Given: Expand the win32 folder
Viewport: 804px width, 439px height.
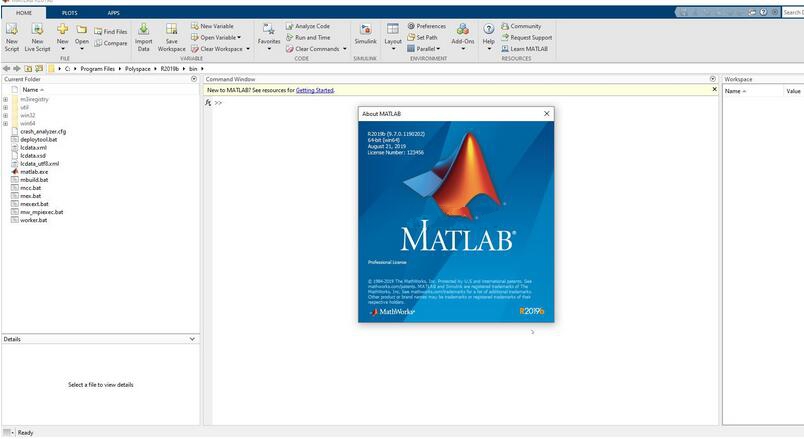Looking at the screenshot, I should [x=6, y=115].
